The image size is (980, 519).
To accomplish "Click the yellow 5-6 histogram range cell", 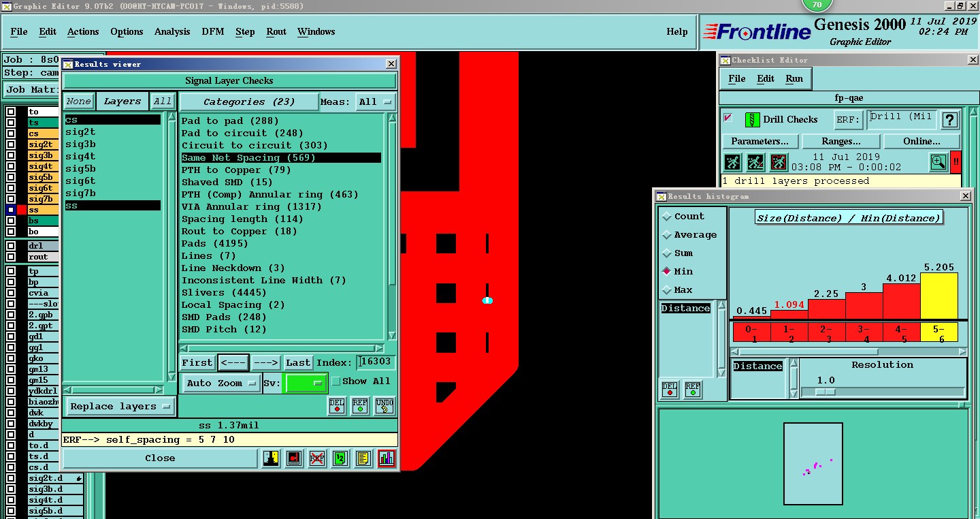I will point(938,332).
